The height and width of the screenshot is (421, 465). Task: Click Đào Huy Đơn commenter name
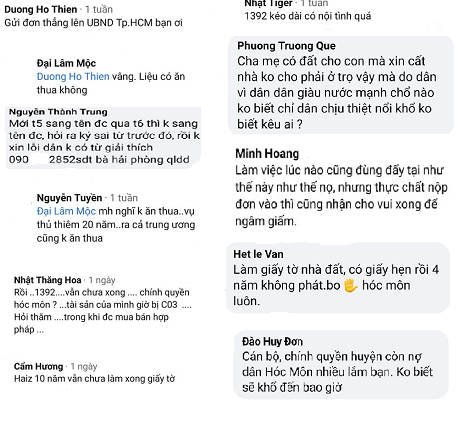(x=272, y=341)
